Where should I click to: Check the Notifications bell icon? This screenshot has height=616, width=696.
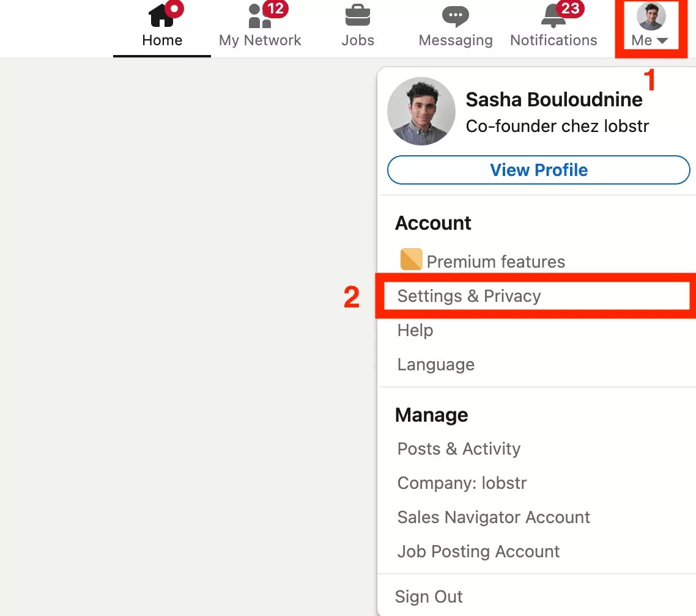552,16
